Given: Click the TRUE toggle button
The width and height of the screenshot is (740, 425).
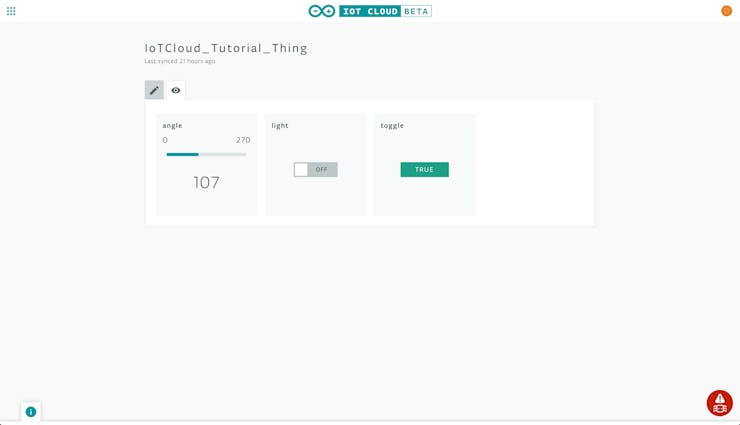Looking at the screenshot, I should click(424, 169).
